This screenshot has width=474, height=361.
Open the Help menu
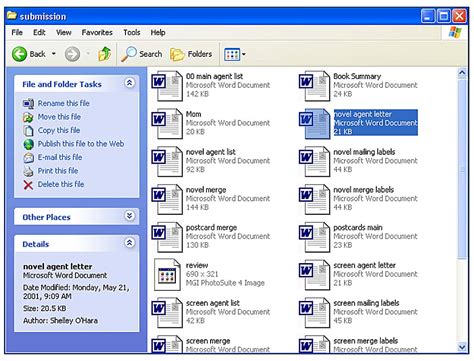click(x=158, y=32)
